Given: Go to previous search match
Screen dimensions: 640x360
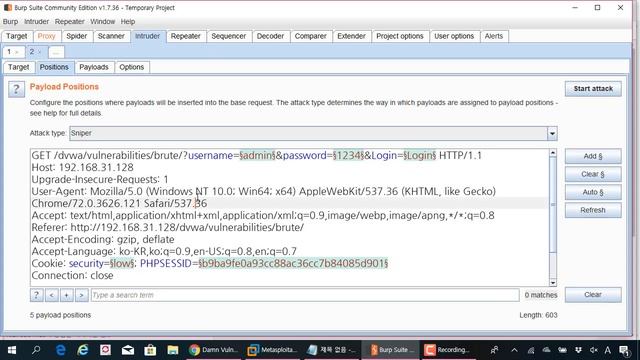Looking at the screenshot, I should (x=52, y=295).
